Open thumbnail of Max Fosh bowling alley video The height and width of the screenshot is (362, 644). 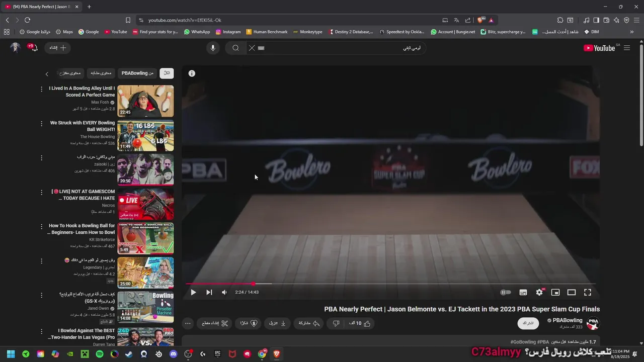[x=145, y=101]
